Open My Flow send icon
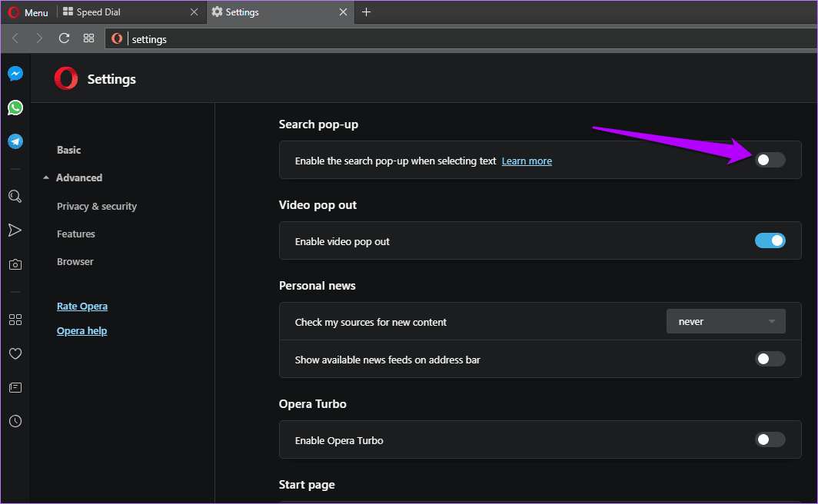Viewport: 818px width, 504px height. click(15, 230)
